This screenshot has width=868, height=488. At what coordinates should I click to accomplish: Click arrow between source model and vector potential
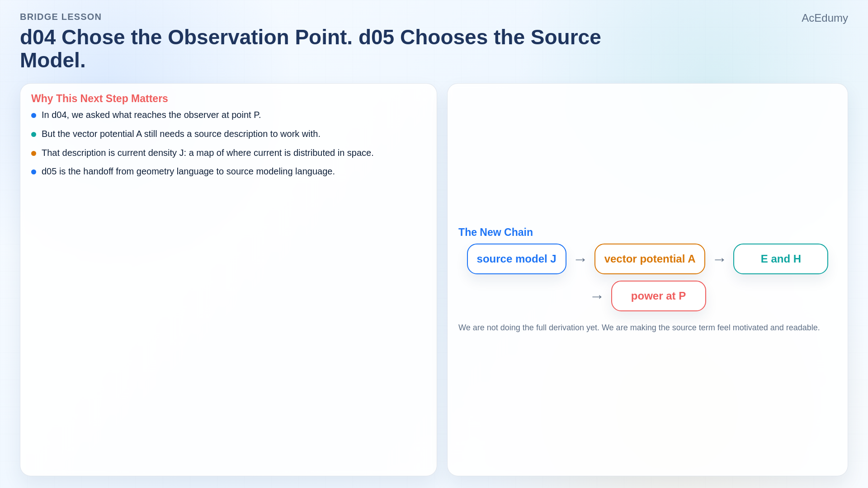click(x=580, y=259)
